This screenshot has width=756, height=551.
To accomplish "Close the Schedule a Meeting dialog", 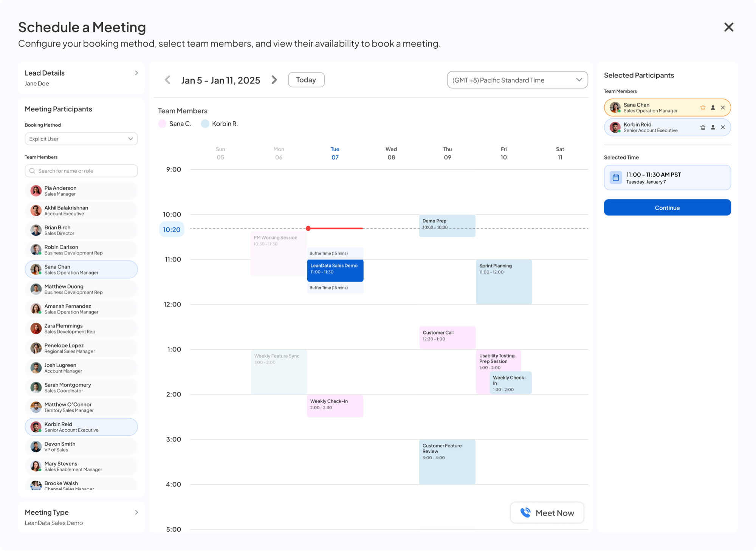I will pyautogui.click(x=729, y=27).
